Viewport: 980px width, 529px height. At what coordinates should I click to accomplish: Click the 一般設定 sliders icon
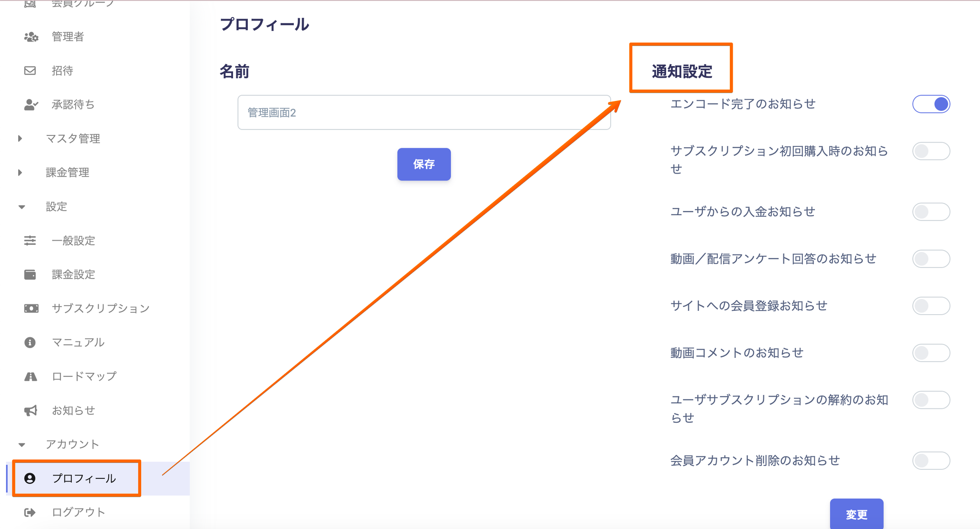[30, 241]
